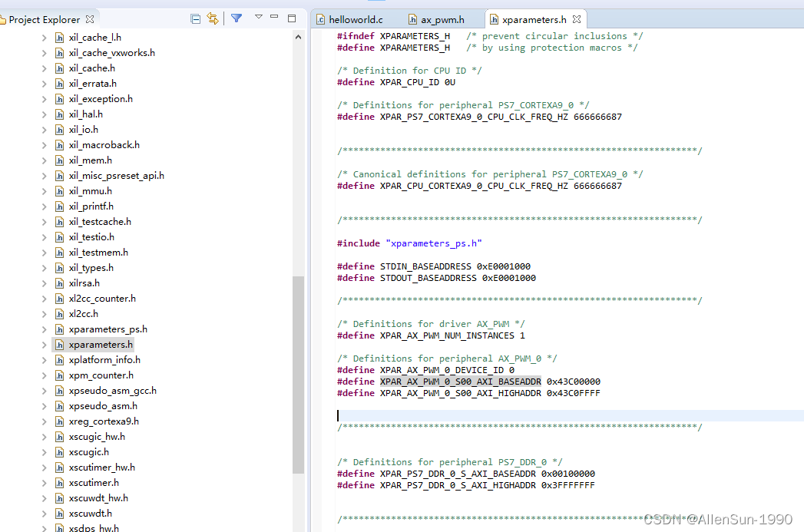Open Project Explorer view menu dropdown
This screenshot has width=804, height=532.
click(259, 17)
